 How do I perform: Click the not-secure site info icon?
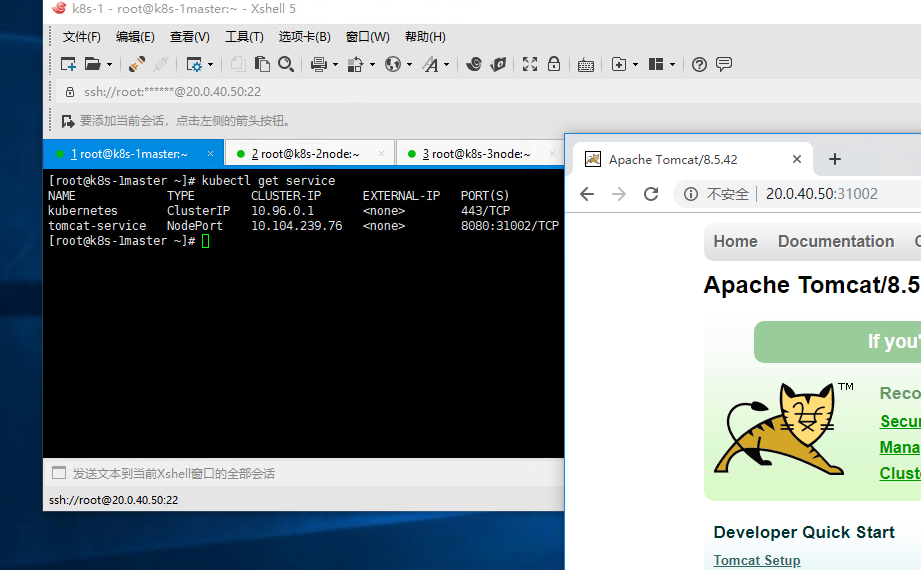click(691, 194)
